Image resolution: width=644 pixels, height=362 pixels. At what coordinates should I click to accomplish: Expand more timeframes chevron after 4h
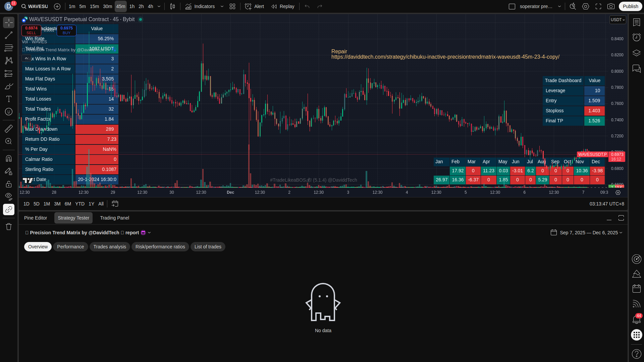[x=159, y=6]
